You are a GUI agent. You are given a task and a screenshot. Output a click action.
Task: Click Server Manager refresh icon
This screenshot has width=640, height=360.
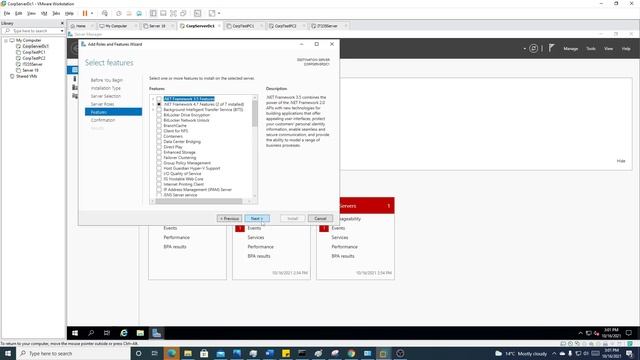[x=533, y=48]
